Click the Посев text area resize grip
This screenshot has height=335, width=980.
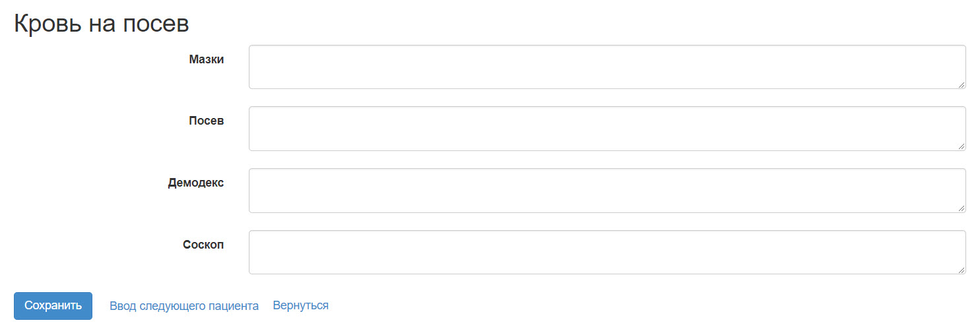coord(962,146)
